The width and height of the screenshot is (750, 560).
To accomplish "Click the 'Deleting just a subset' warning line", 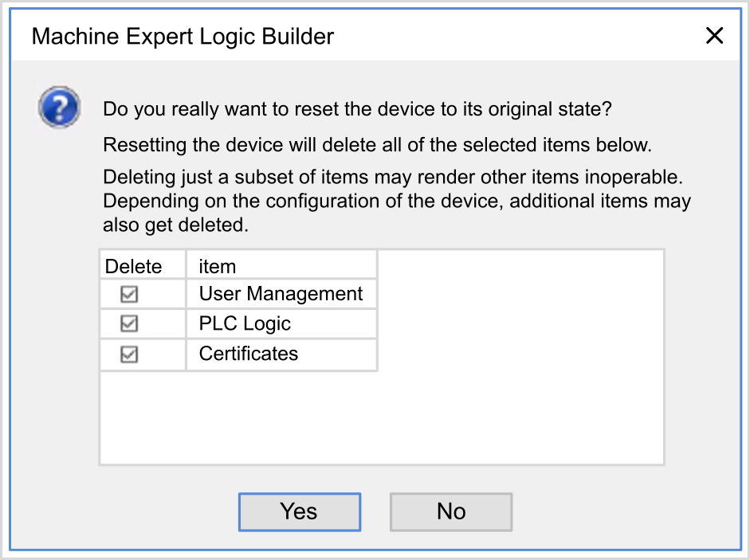I will 394,176.
